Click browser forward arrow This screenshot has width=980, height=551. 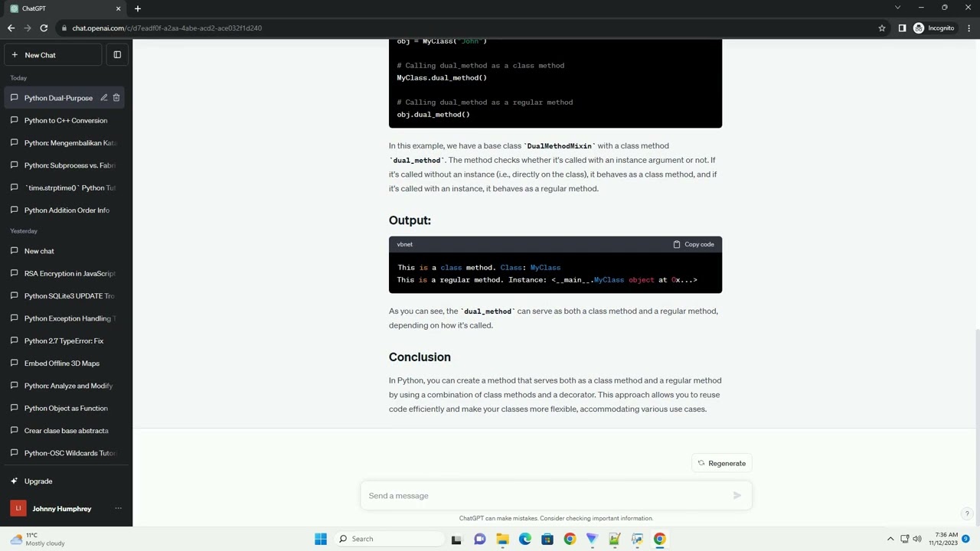pos(28,28)
